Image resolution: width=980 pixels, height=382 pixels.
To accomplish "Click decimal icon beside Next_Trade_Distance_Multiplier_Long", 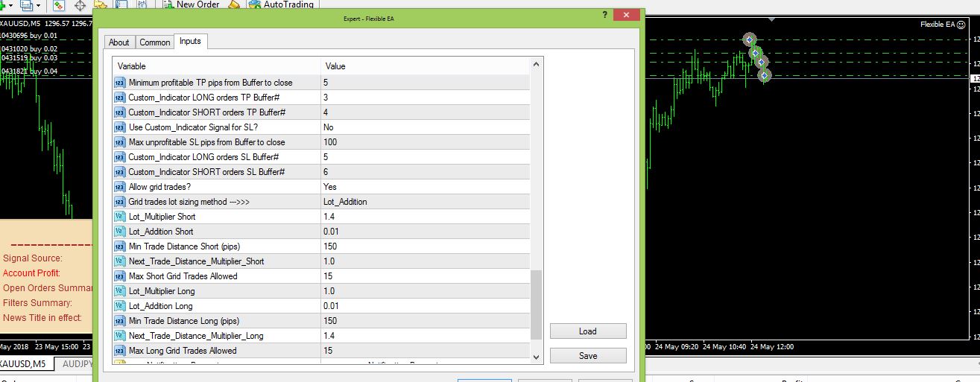I will [120, 336].
